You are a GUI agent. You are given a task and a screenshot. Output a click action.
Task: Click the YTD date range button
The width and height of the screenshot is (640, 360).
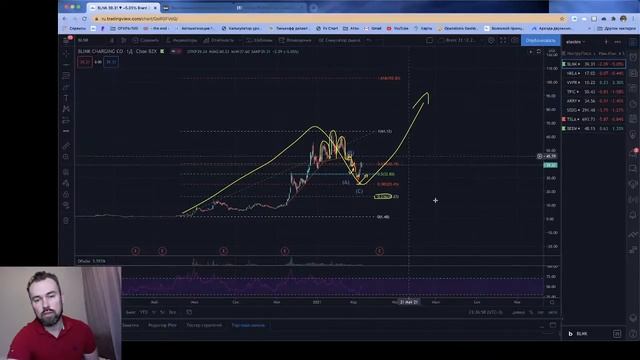(144, 312)
